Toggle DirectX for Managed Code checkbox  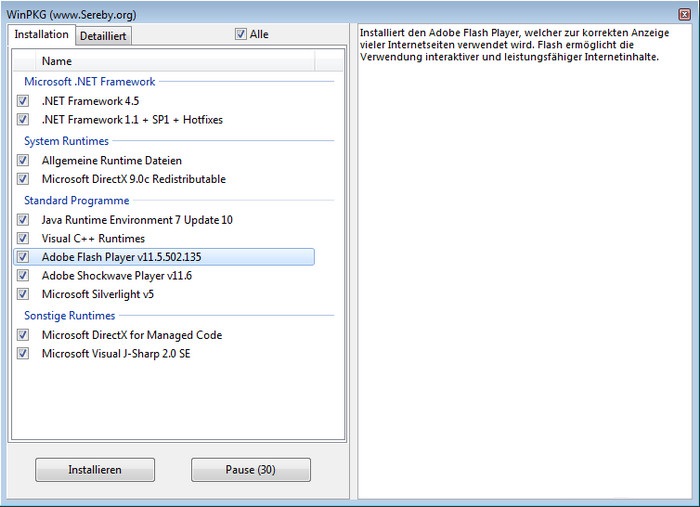[x=23, y=335]
